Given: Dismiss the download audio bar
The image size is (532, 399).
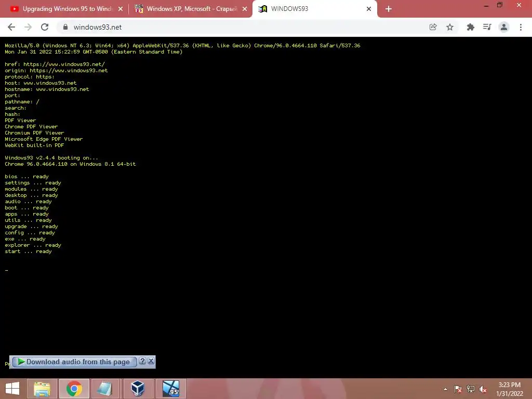Looking at the screenshot, I should 151,361.
